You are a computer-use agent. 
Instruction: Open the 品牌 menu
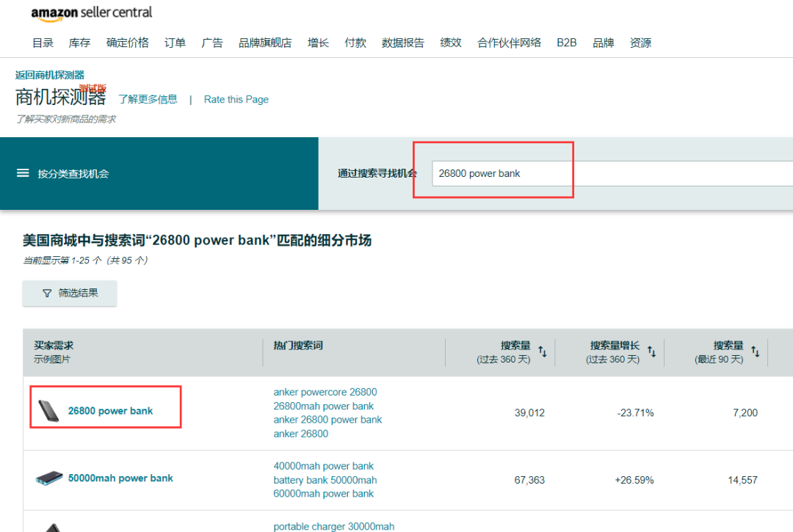coord(604,43)
